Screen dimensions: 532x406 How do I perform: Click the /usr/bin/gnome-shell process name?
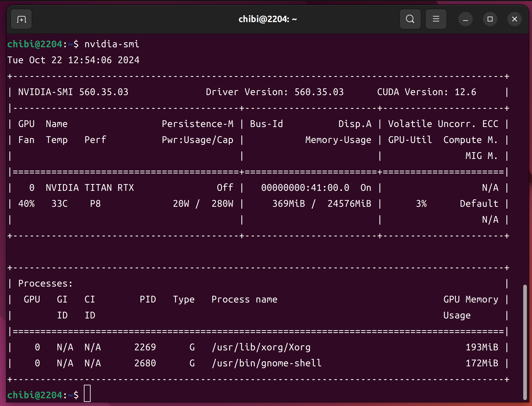267,363
